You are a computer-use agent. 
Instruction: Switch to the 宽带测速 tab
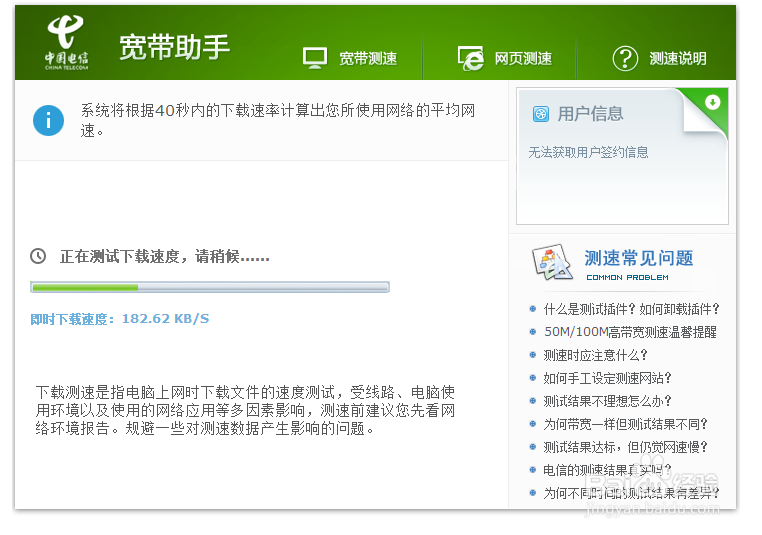coord(367,59)
